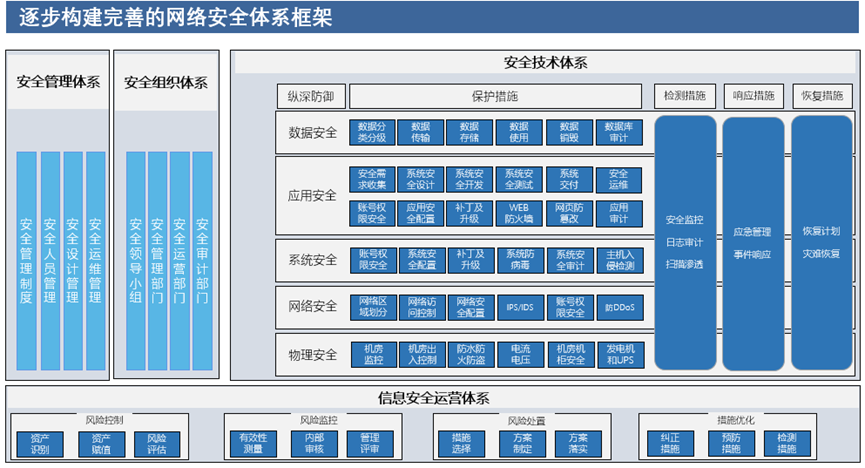Screen dimensions: 865x468
Task: Select the 检测措施 header
Action: point(684,97)
